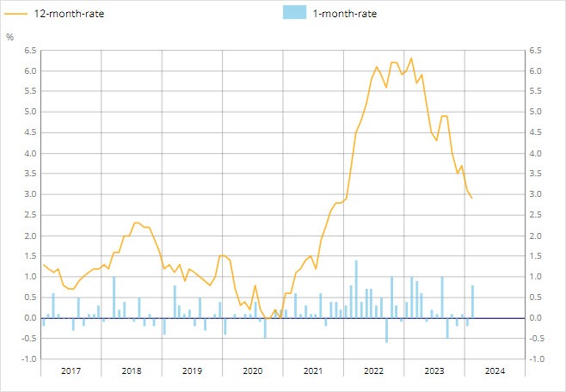The height and width of the screenshot is (392, 566).
Task: Click the blue 1-month-rate legend swatch
Action: tap(294, 12)
